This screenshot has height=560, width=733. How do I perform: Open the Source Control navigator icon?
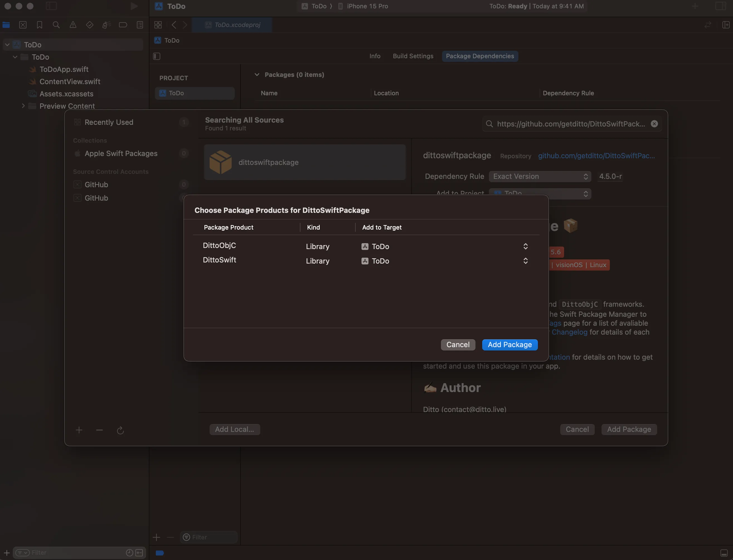point(23,25)
